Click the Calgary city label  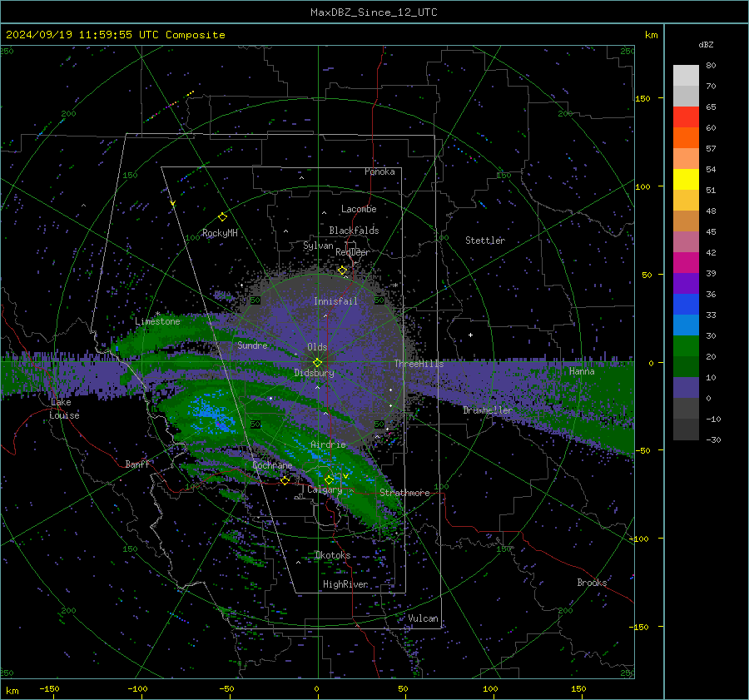[x=325, y=489]
